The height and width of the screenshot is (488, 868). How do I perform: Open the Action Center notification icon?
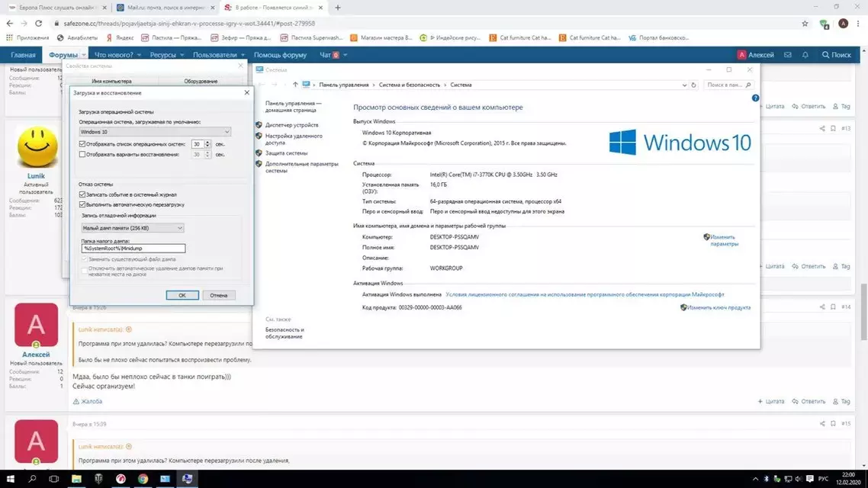coord(810,479)
